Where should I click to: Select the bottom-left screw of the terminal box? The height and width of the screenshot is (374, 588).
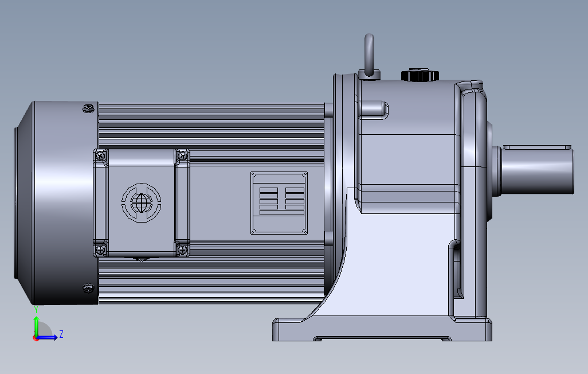(x=100, y=250)
